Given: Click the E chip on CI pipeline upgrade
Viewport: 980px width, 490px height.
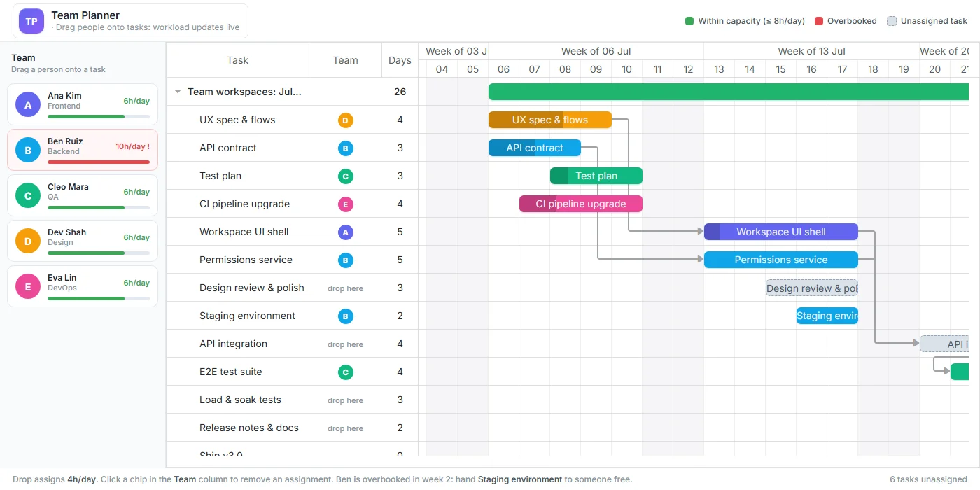Looking at the screenshot, I should pos(345,204).
